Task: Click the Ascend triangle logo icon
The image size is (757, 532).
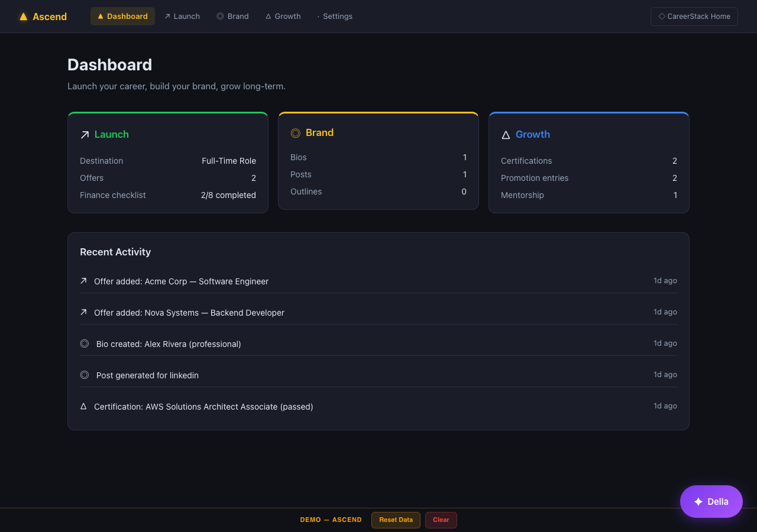Action: [24, 17]
